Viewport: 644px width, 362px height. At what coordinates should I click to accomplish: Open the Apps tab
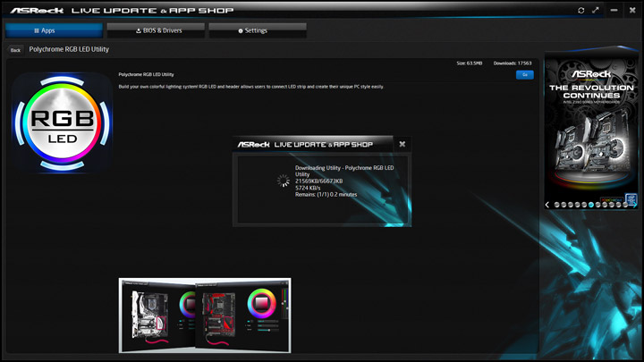click(54, 30)
